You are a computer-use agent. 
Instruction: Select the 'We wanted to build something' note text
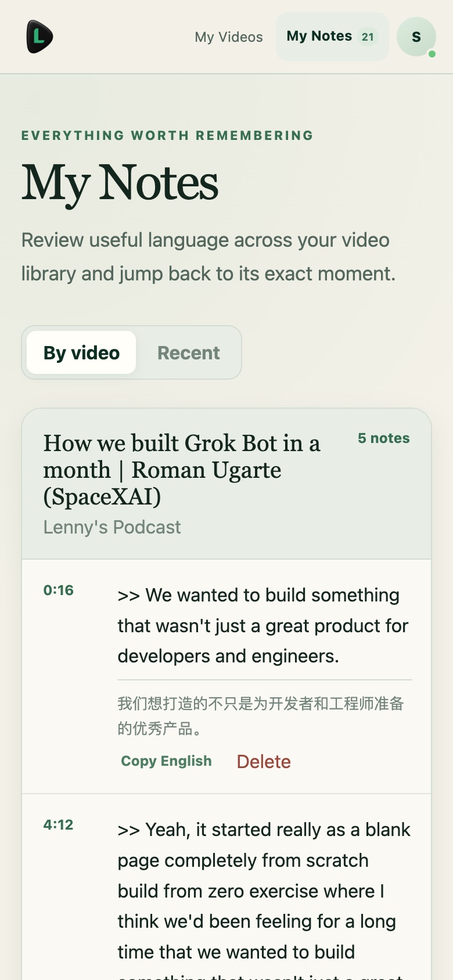coord(264,626)
